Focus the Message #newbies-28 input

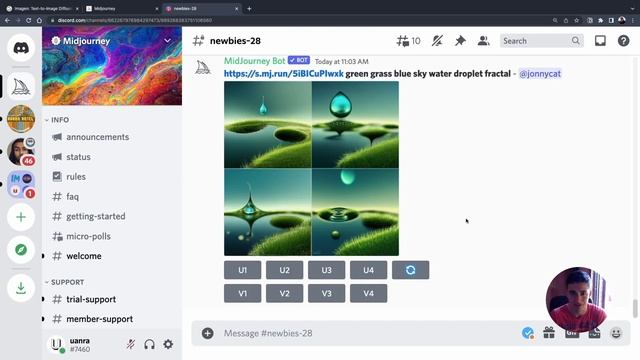pyautogui.click(x=367, y=333)
